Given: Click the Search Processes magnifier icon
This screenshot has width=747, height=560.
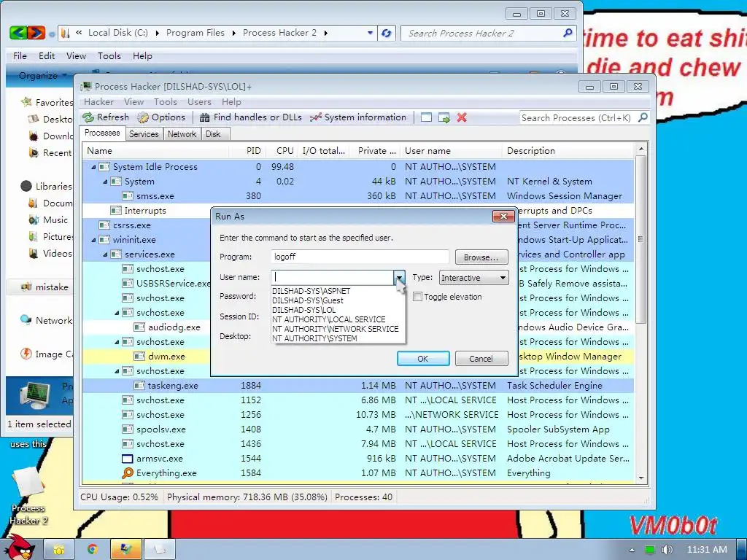Looking at the screenshot, I should tap(643, 117).
